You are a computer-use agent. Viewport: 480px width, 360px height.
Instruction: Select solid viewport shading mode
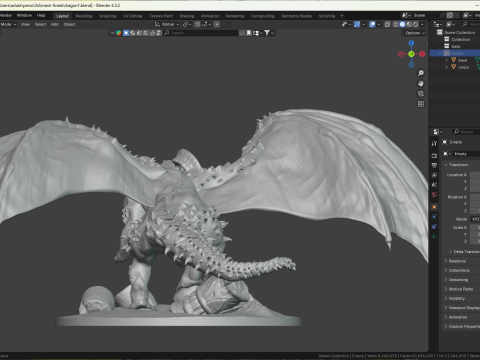tap(402, 24)
